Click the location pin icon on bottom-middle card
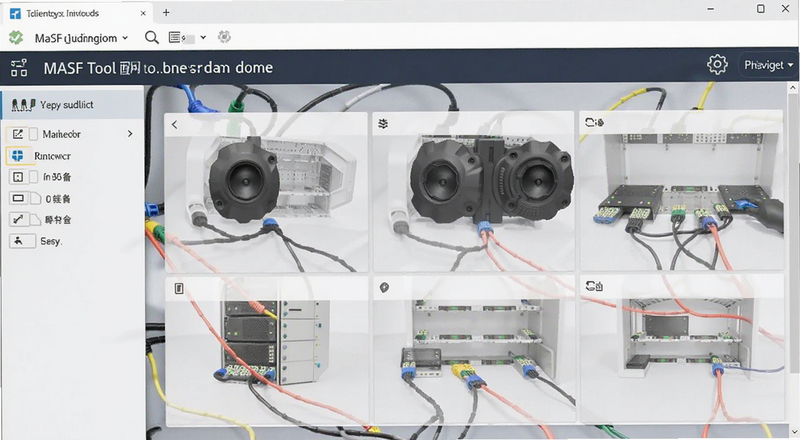The height and width of the screenshot is (440, 800). click(384, 288)
